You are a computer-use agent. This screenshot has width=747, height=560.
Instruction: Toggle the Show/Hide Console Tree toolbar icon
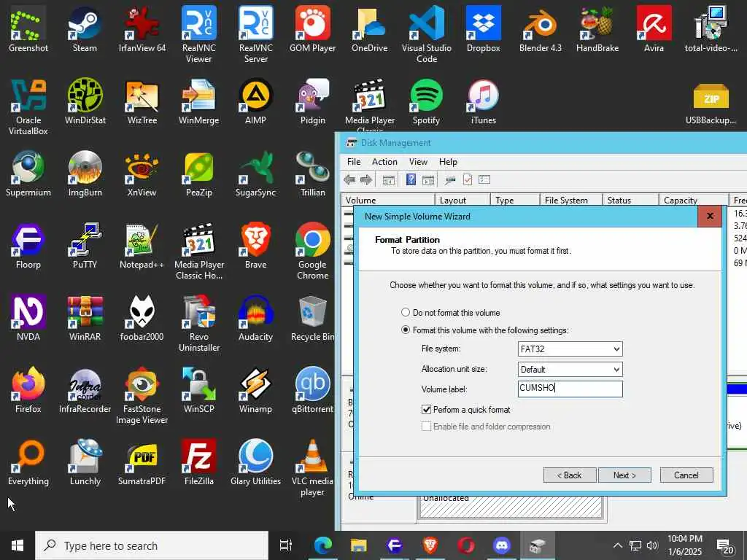389,180
